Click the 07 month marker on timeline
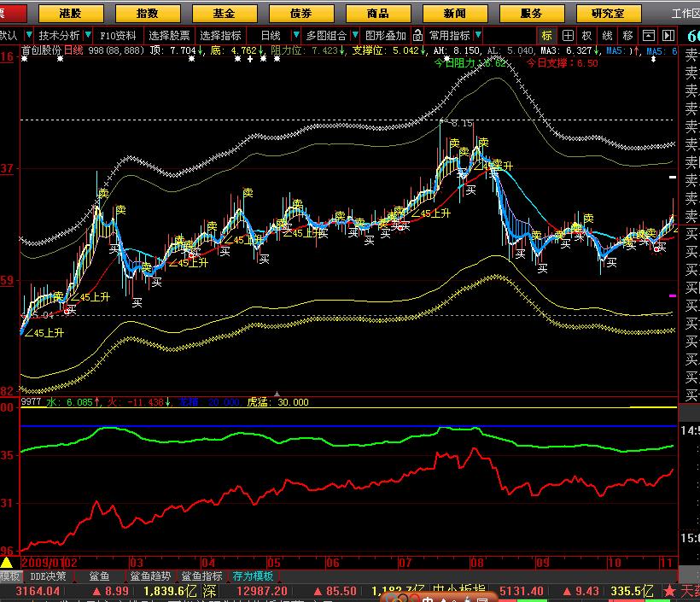The height and width of the screenshot is (602, 700). (x=405, y=563)
